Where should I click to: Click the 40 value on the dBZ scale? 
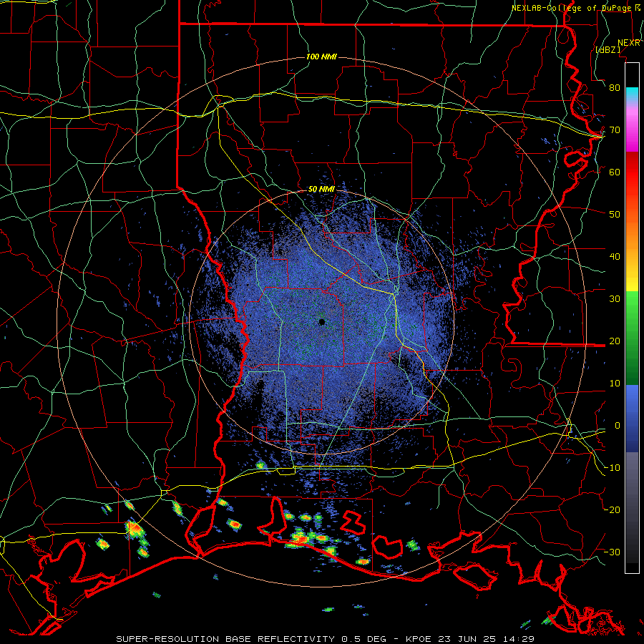point(615,257)
